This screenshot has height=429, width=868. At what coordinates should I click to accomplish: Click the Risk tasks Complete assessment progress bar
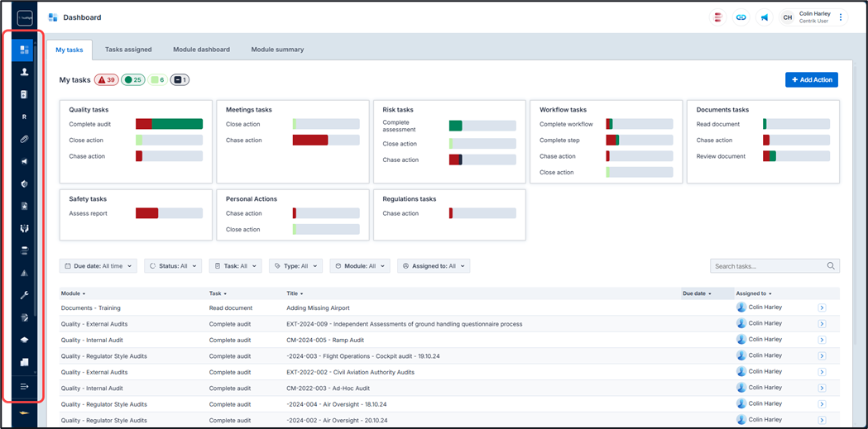[482, 126]
